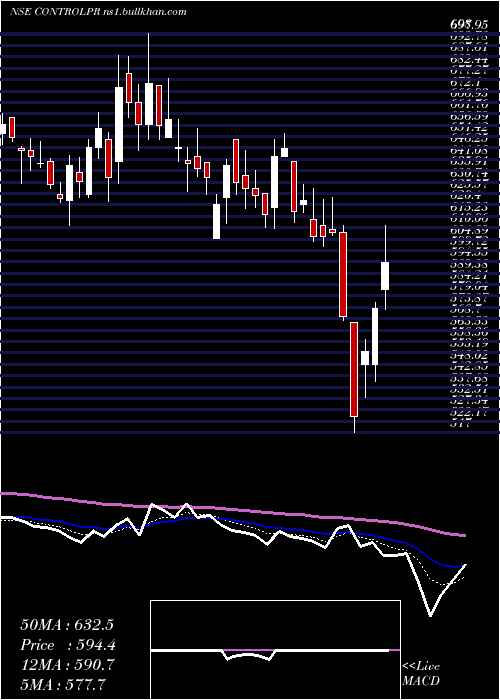Open the MACD inset chart box
500x700 pixels.
point(275,650)
